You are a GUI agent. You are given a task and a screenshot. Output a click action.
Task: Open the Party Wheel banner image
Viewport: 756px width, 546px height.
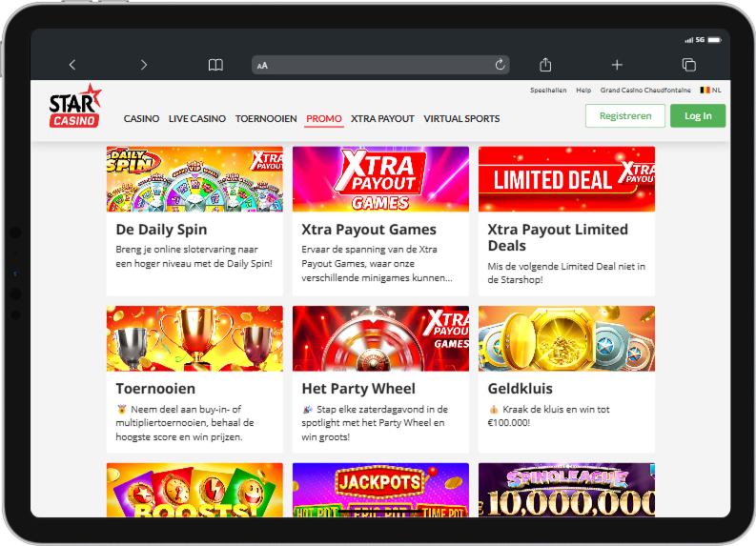tap(380, 338)
